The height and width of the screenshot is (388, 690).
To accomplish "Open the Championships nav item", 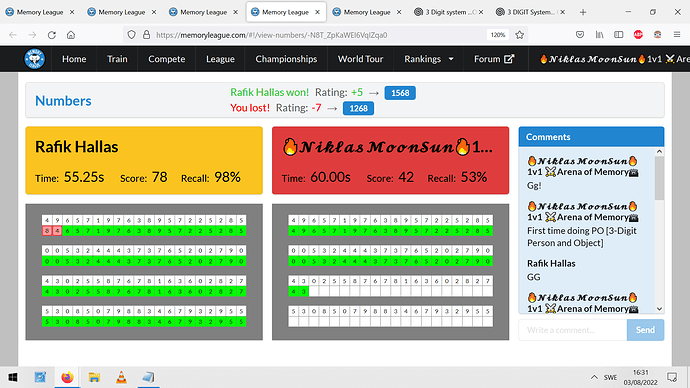I will (286, 59).
